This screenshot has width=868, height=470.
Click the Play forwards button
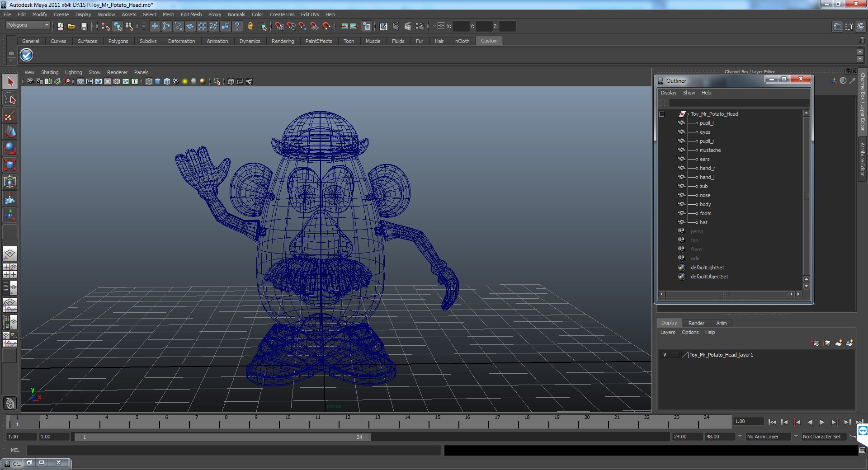(821, 422)
